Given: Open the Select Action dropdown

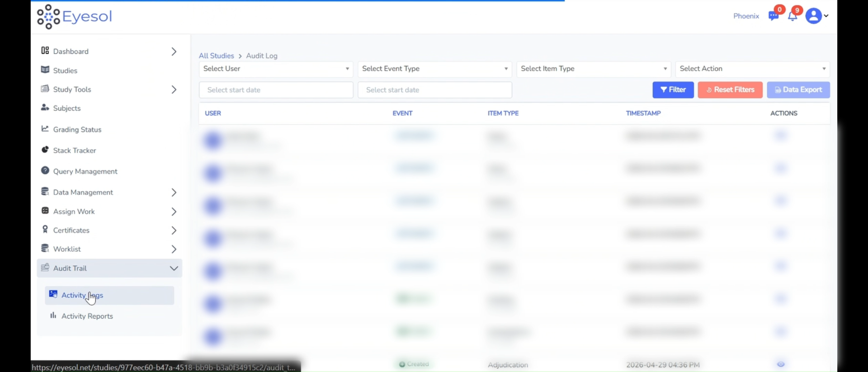Looking at the screenshot, I should 752,69.
